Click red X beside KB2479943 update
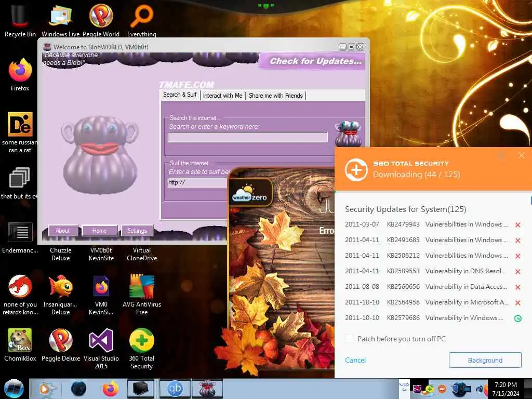This screenshot has width=532, height=399. 518,224
